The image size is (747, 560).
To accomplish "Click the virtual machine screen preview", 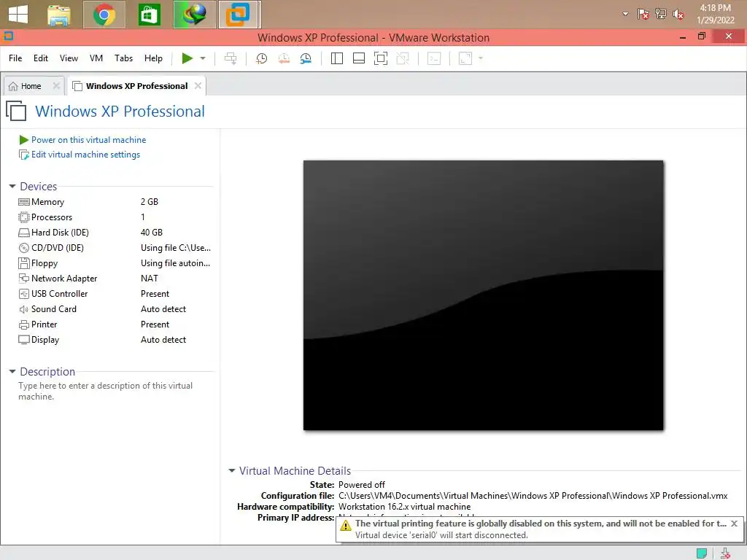I will 483,295.
